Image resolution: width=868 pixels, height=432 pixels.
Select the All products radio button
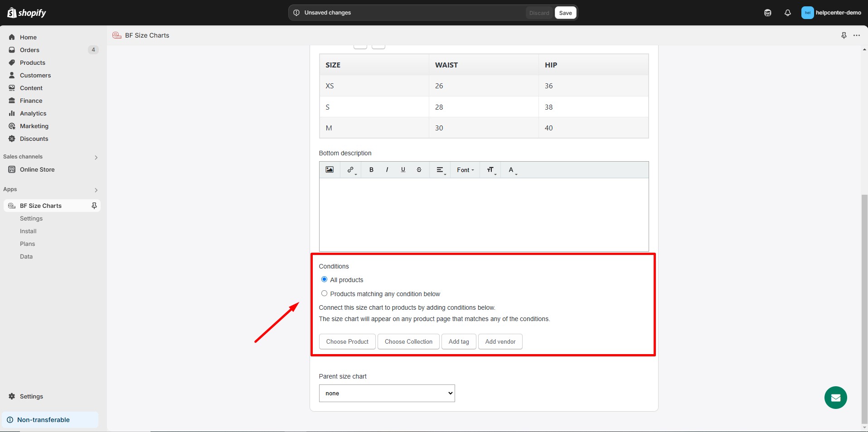(324, 279)
